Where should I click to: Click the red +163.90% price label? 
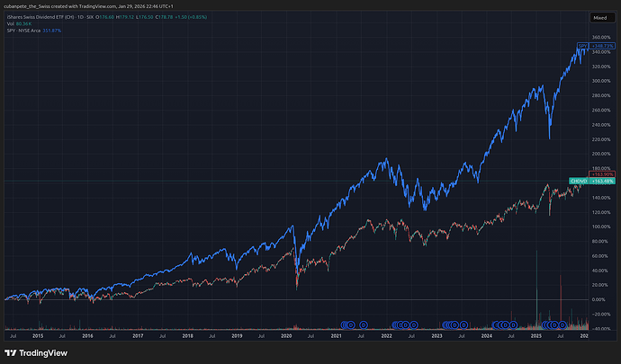point(599,173)
